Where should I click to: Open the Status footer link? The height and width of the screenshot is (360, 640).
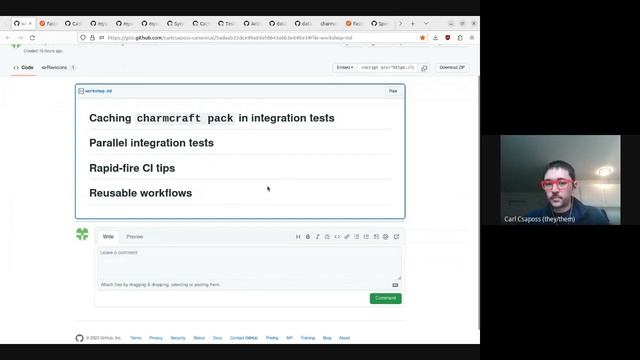click(x=199, y=338)
